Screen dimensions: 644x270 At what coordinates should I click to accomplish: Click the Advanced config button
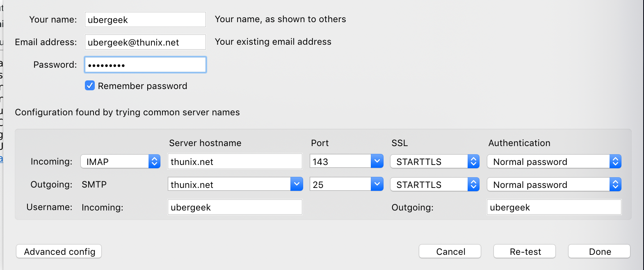59,252
